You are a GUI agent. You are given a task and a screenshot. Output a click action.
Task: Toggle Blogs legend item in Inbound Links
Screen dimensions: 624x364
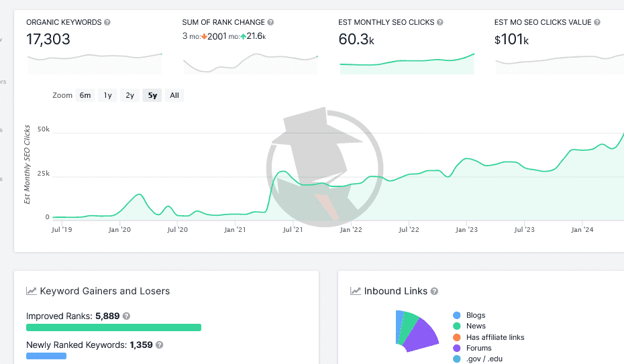(469, 315)
